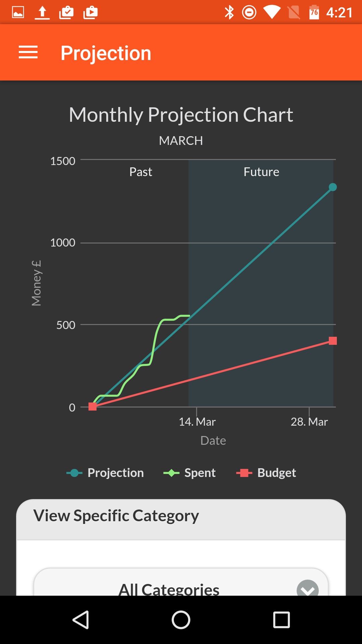Expand the All Categories dropdown arrow

point(307,589)
